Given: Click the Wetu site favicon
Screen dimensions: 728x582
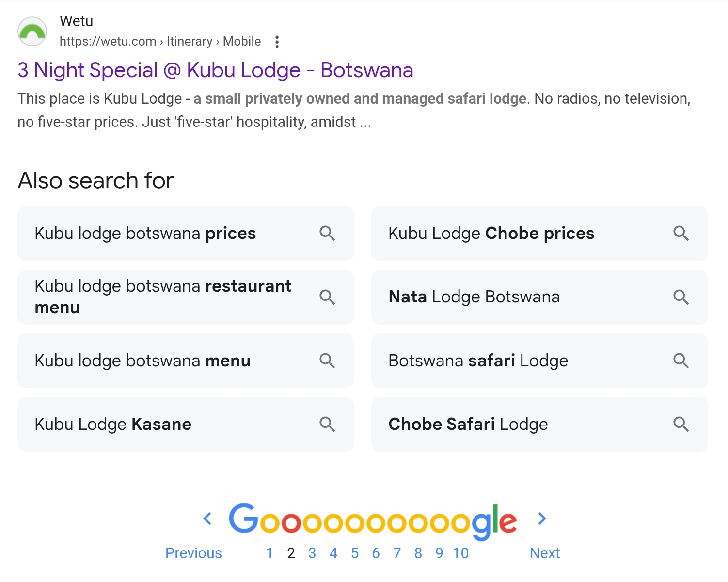Looking at the screenshot, I should pyautogui.click(x=32, y=31).
